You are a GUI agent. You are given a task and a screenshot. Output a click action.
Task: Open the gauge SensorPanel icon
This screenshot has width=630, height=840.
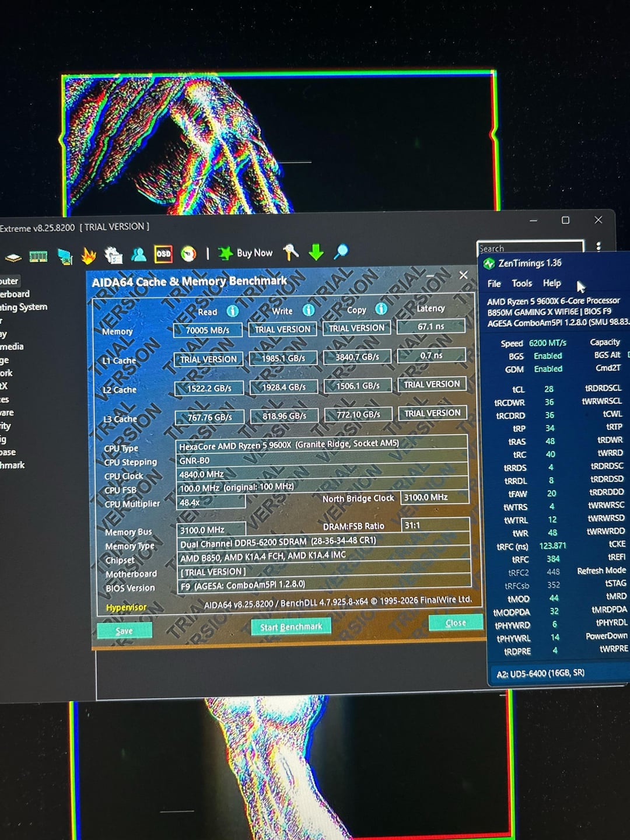point(188,254)
